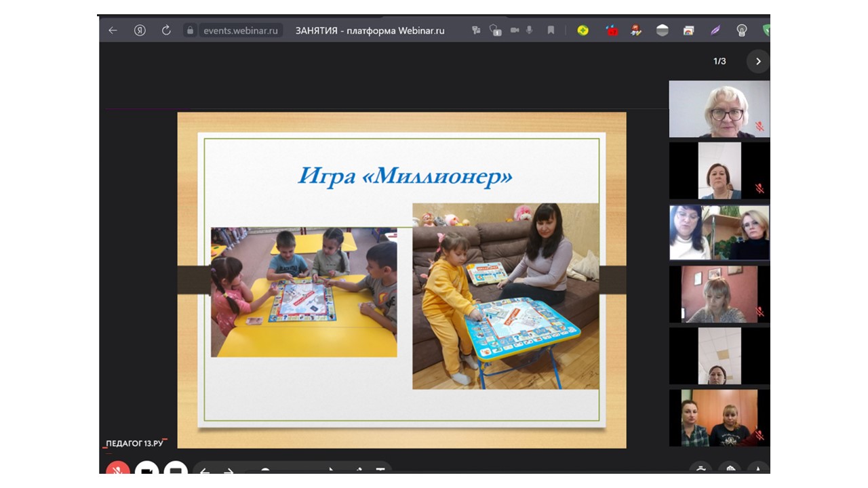Toggle the camera button in bottom controls
The image size is (868, 488).
pyautogui.click(x=146, y=468)
